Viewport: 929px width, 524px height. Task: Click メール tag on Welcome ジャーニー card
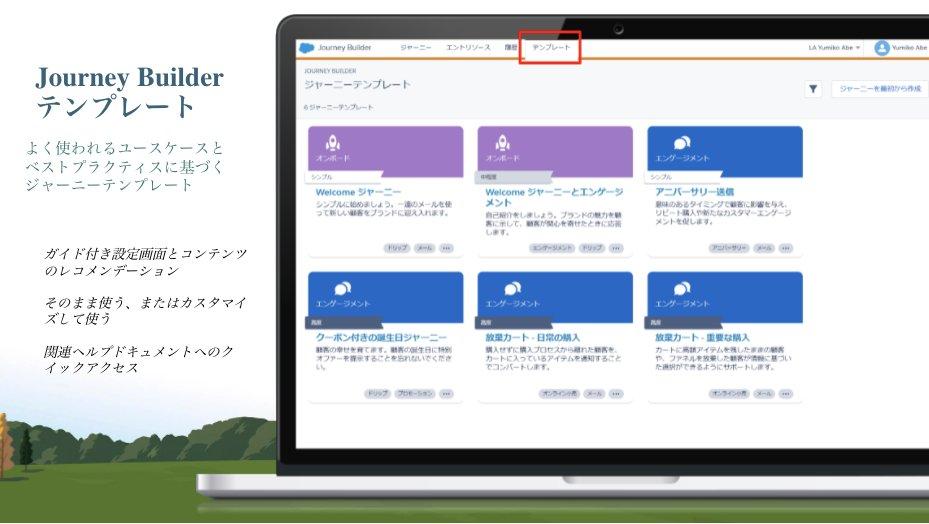coord(424,248)
